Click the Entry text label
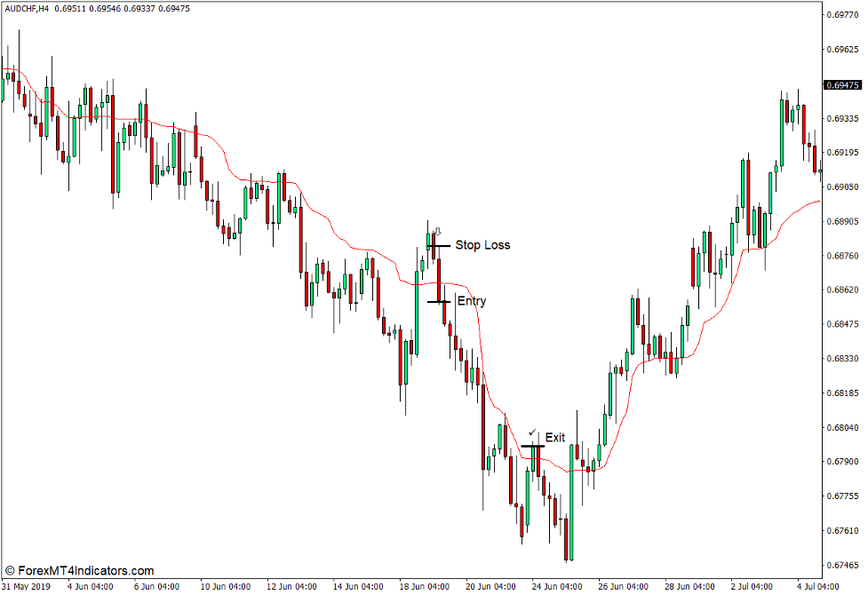Screen dimensions: 868x595 tap(471, 302)
